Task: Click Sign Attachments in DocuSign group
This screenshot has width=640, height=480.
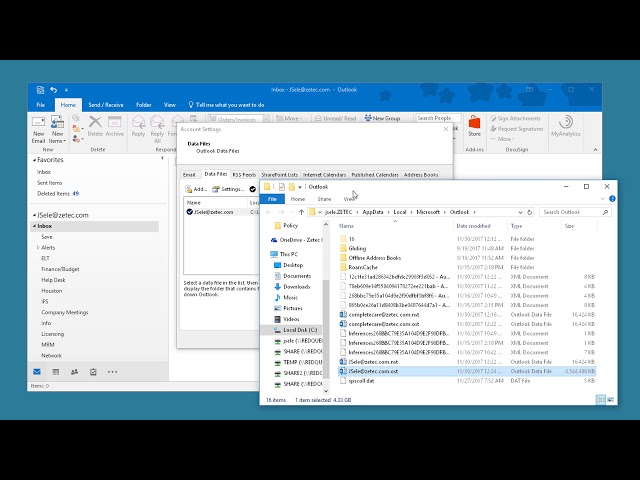Action: coord(515,118)
